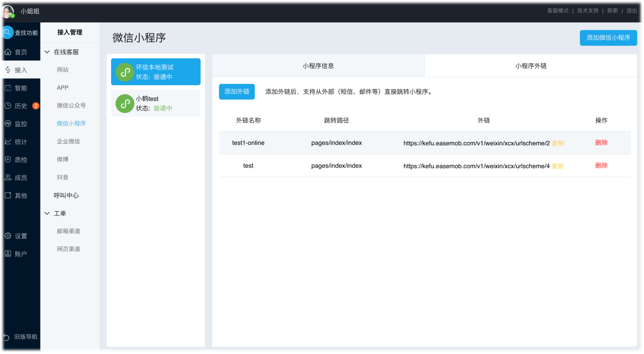Click the 接入 link icon
The image size is (644, 354).
coord(8,70)
